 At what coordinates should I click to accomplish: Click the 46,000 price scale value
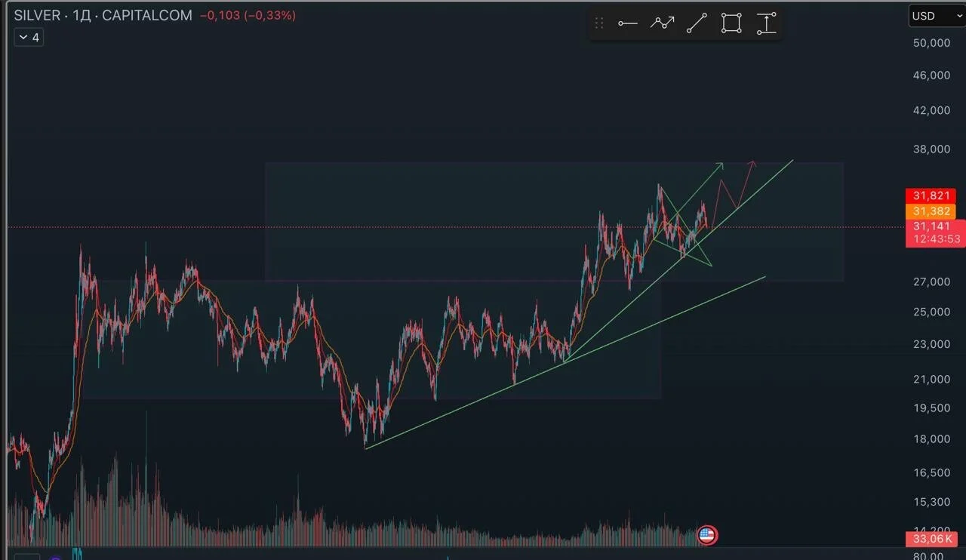(x=931, y=75)
